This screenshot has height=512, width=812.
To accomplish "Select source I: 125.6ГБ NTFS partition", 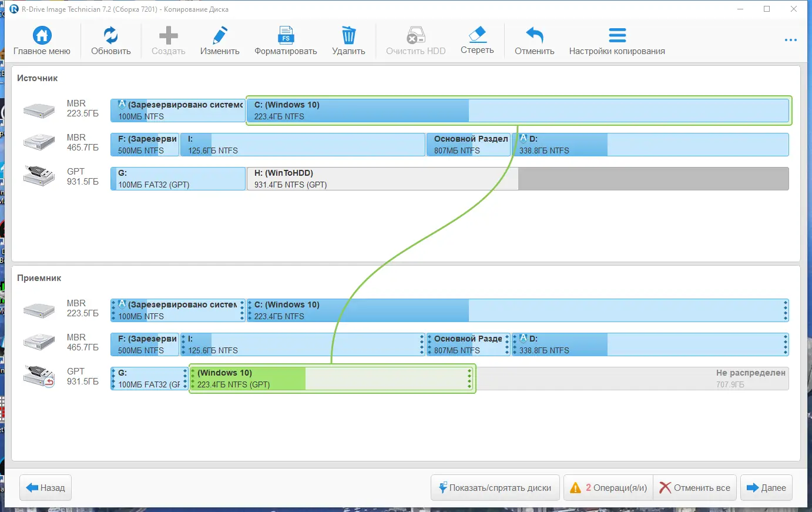I will coord(303,145).
